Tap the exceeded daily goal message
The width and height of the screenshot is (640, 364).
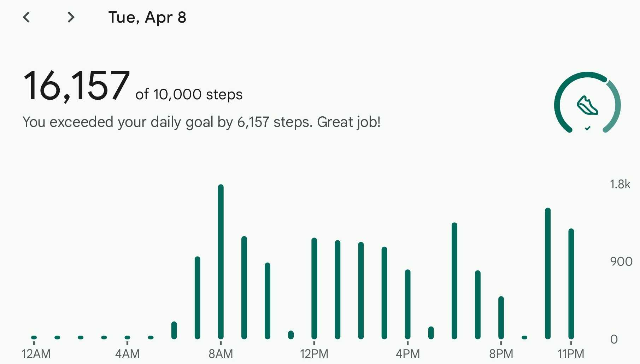pos(201,122)
